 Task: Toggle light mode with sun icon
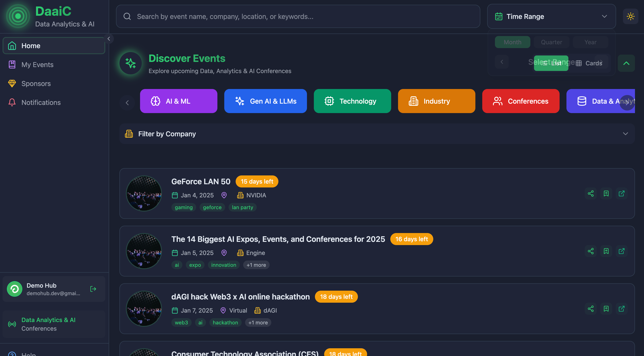(630, 17)
